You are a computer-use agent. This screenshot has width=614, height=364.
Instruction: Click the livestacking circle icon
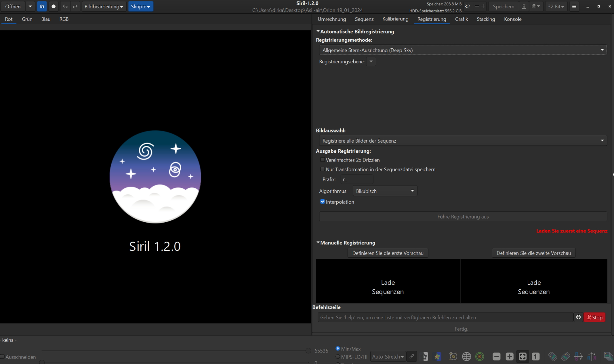click(x=53, y=6)
